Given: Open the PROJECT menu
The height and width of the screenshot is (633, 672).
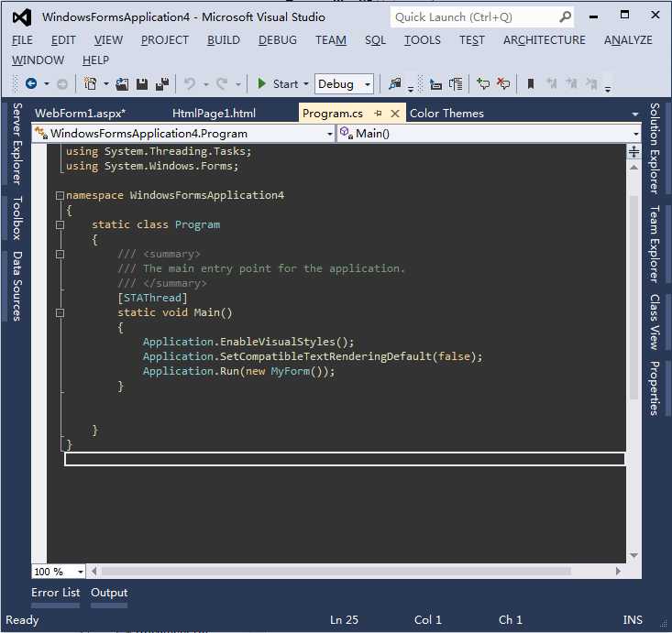Looking at the screenshot, I should click(165, 39).
